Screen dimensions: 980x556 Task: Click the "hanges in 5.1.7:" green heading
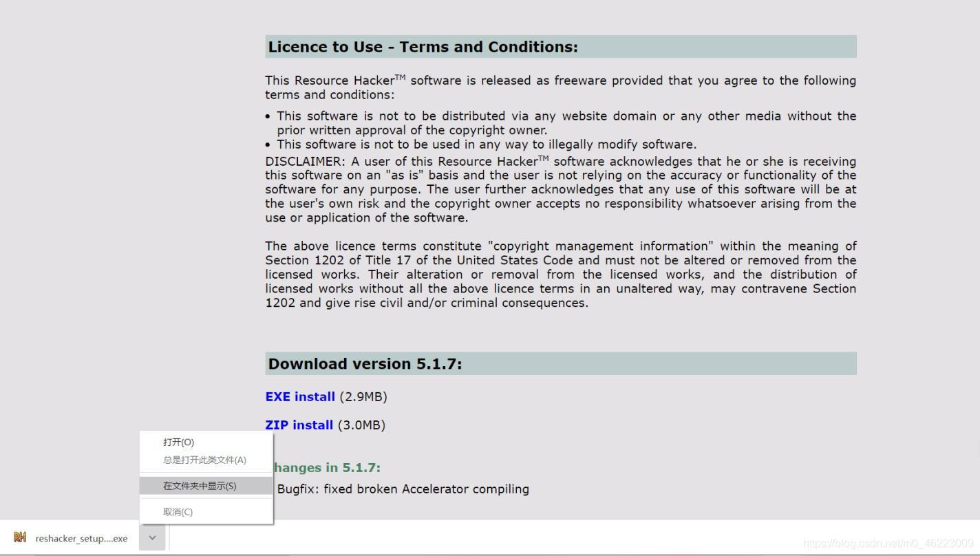[327, 468]
